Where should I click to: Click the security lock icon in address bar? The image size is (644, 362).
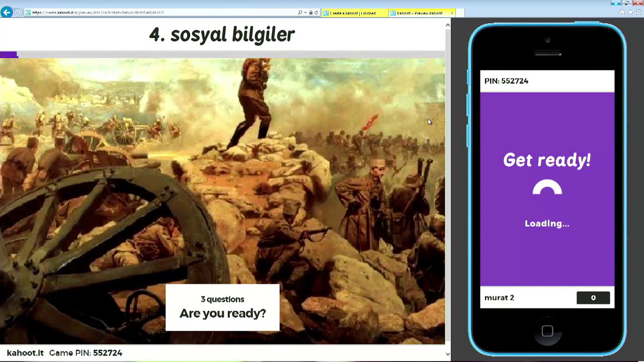(x=311, y=13)
